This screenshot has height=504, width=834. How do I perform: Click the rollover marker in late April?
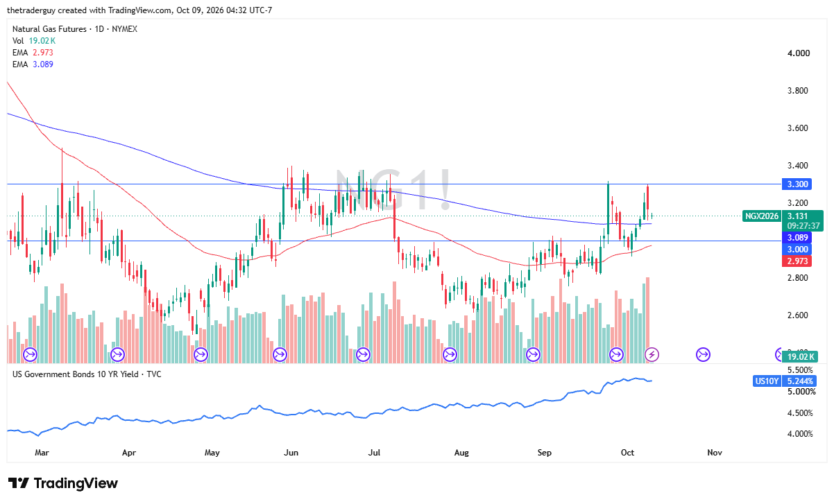(201, 355)
